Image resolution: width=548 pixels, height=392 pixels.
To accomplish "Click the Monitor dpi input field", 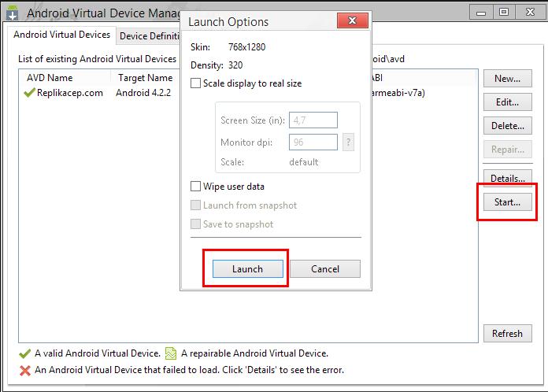I will click(x=313, y=142).
